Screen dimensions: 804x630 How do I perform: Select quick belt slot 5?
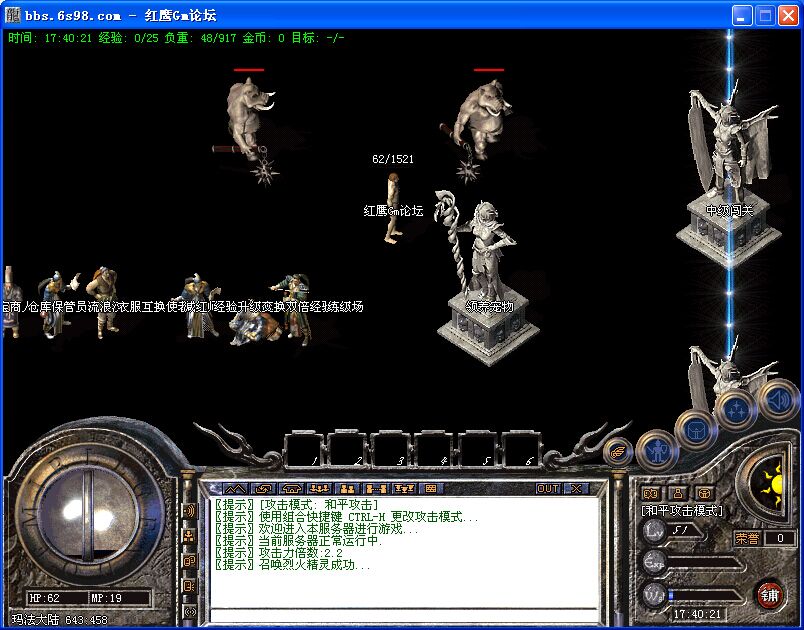[x=477, y=450]
